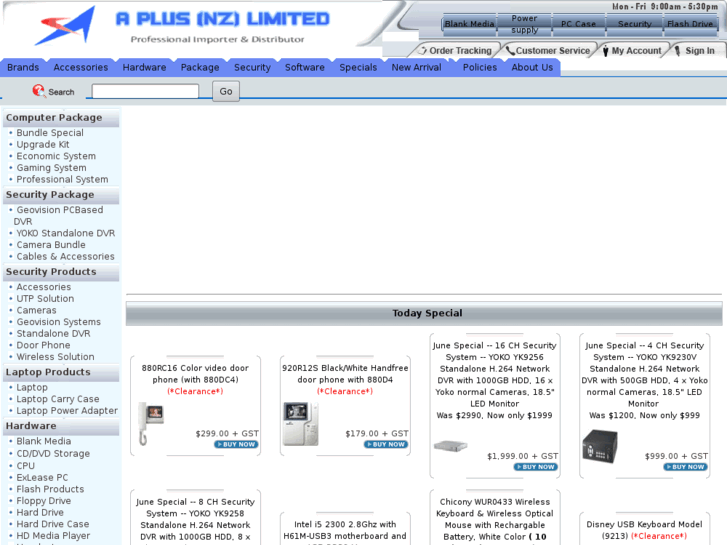
Task: Buy the $999.00 4 CH system
Action: (686, 467)
